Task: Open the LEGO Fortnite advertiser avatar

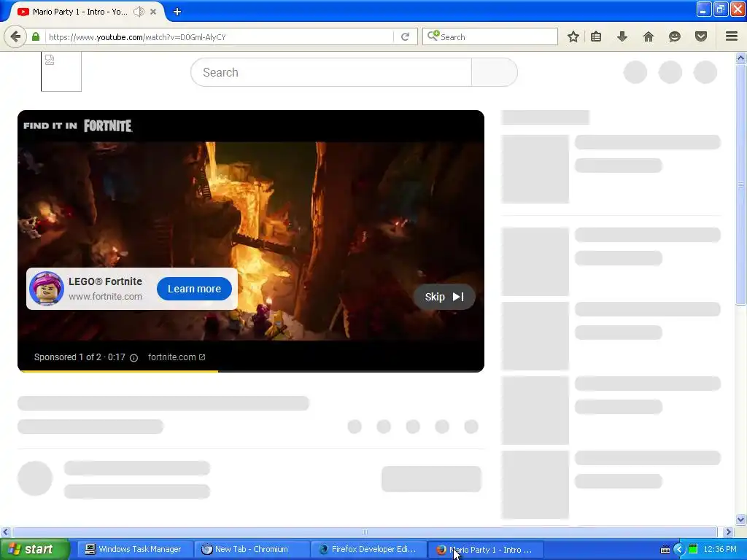Action: [46, 289]
